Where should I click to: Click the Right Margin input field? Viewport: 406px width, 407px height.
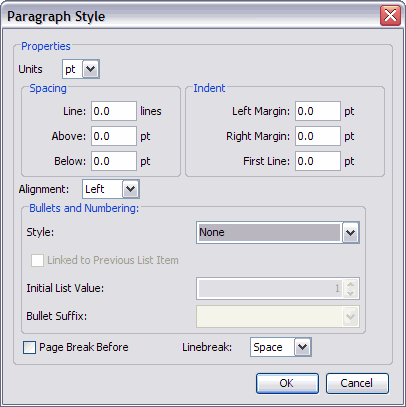coord(318,136)
